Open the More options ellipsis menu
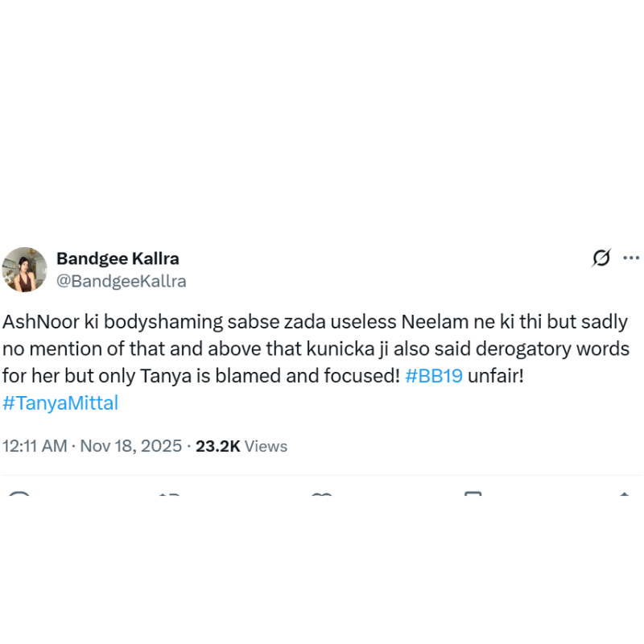644x644 pixels. click(x=631, y=258)
